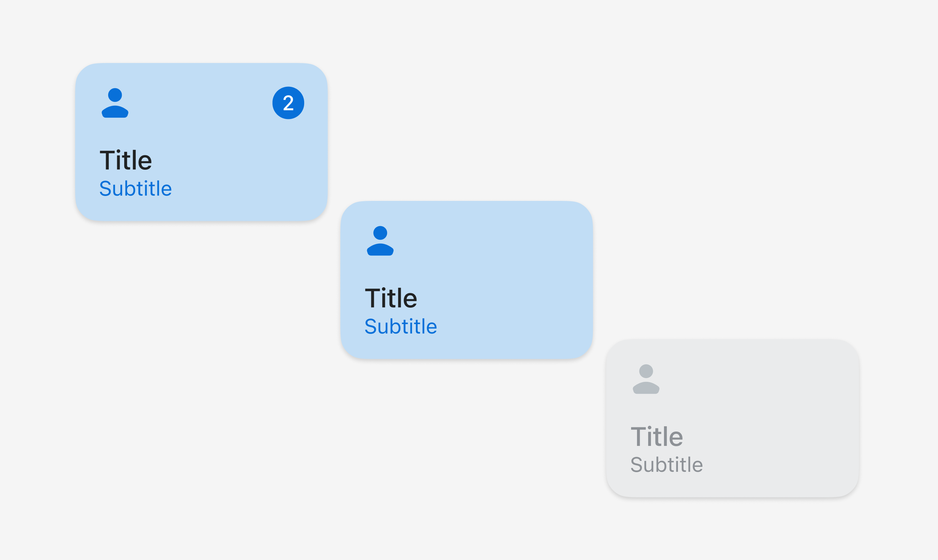
Task: Select the person icon on the middle blue card
Action: (380, 241)
